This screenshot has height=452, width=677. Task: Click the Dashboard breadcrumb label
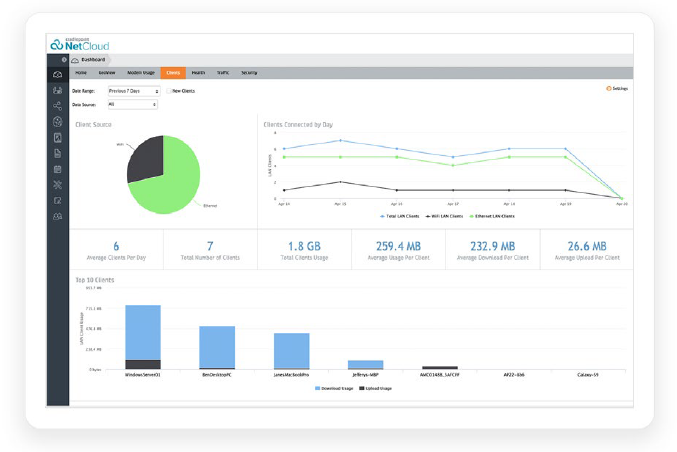click(x=93, y=60)
